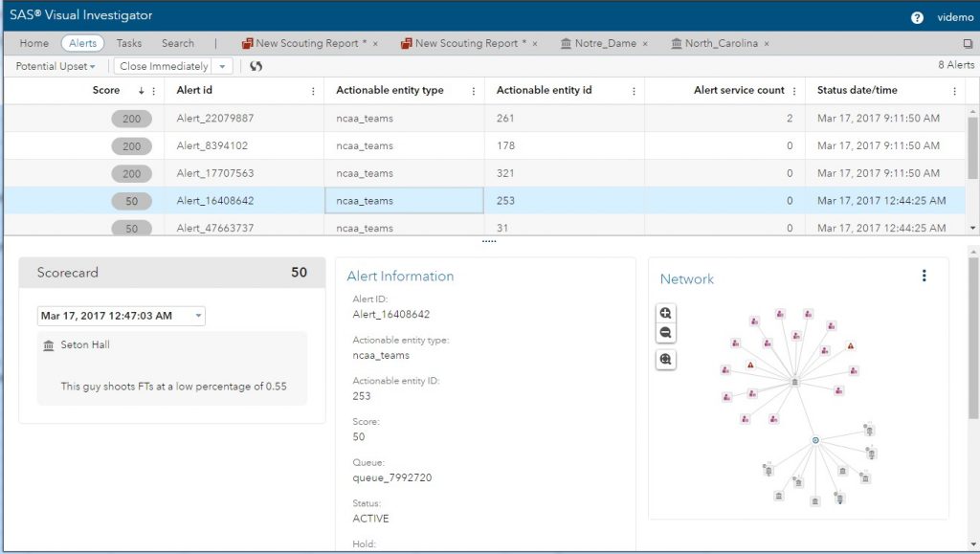Zoom out on the network graph
This screenshot has width=980, height=554.
[x=666, y=333]
